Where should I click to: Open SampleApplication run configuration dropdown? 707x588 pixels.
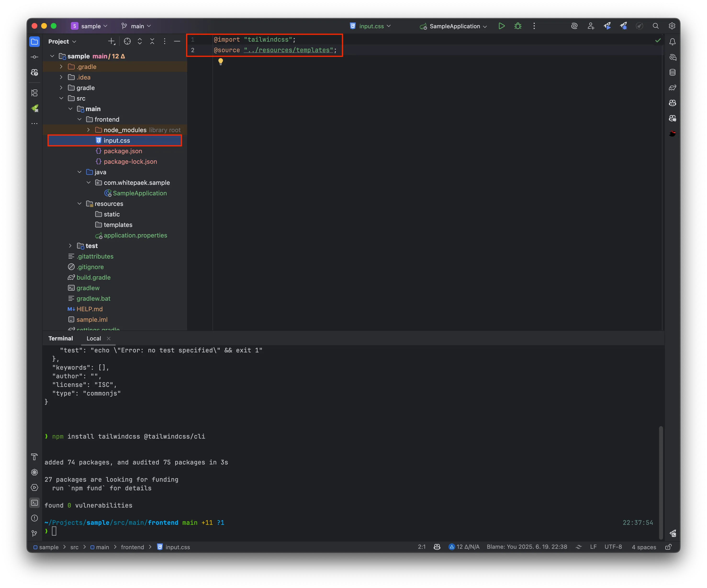(454, 26)
